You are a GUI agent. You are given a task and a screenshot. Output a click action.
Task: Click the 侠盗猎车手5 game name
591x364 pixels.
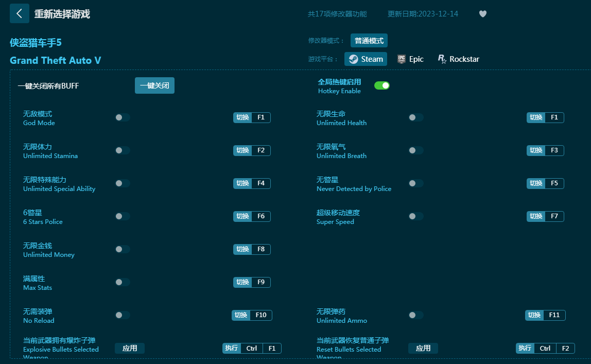[36, 43]
